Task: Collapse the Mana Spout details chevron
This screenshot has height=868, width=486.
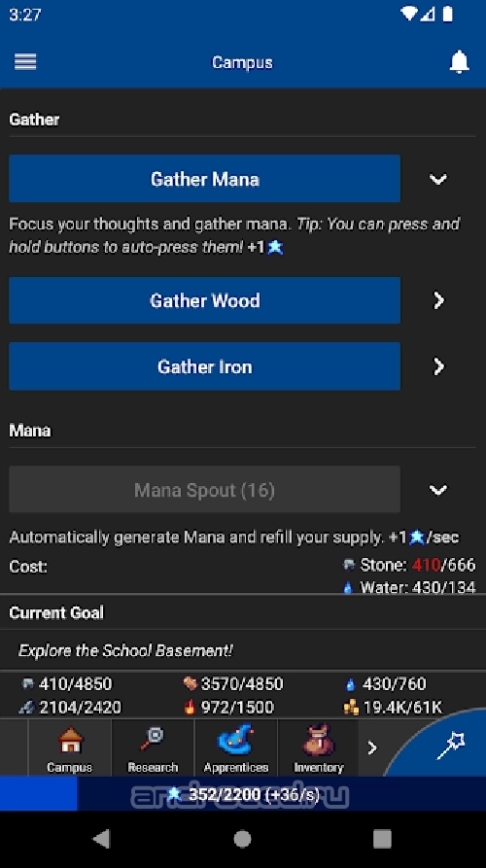Action: (437, 490)
